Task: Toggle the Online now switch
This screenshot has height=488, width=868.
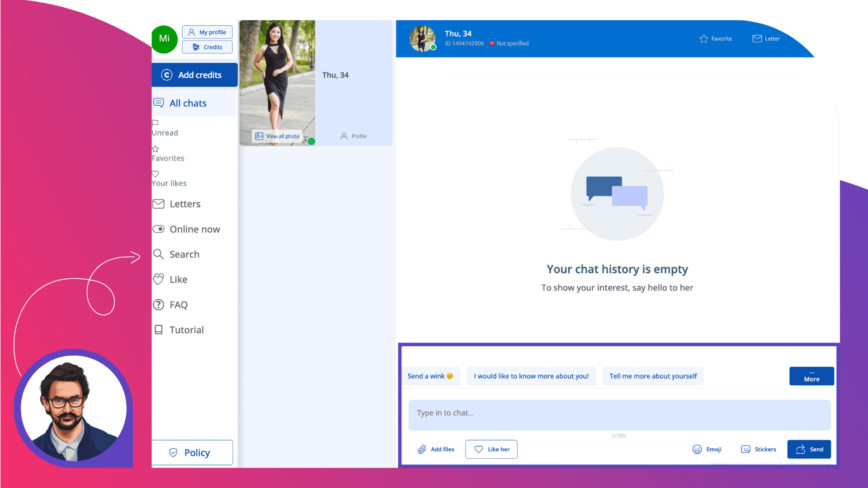Action: [x=159, y=229]
